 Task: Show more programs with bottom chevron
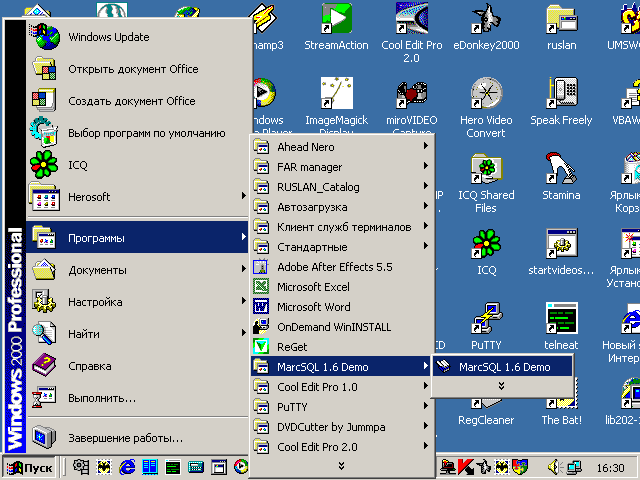[x=341, y=466]
